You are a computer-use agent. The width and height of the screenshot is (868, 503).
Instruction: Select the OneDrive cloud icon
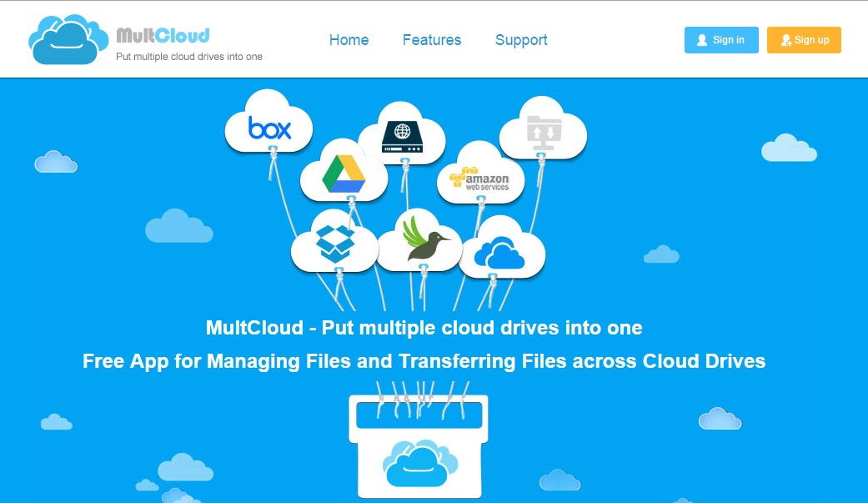pos(501,249)
